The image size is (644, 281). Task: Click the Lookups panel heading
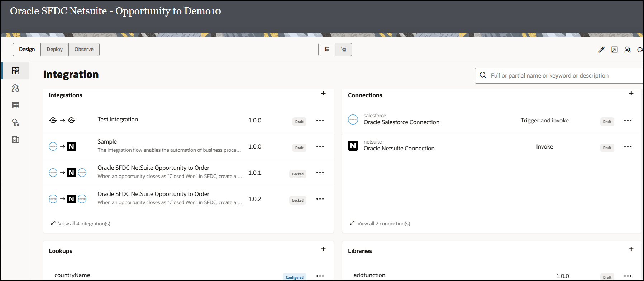click(x=61, y=251)
